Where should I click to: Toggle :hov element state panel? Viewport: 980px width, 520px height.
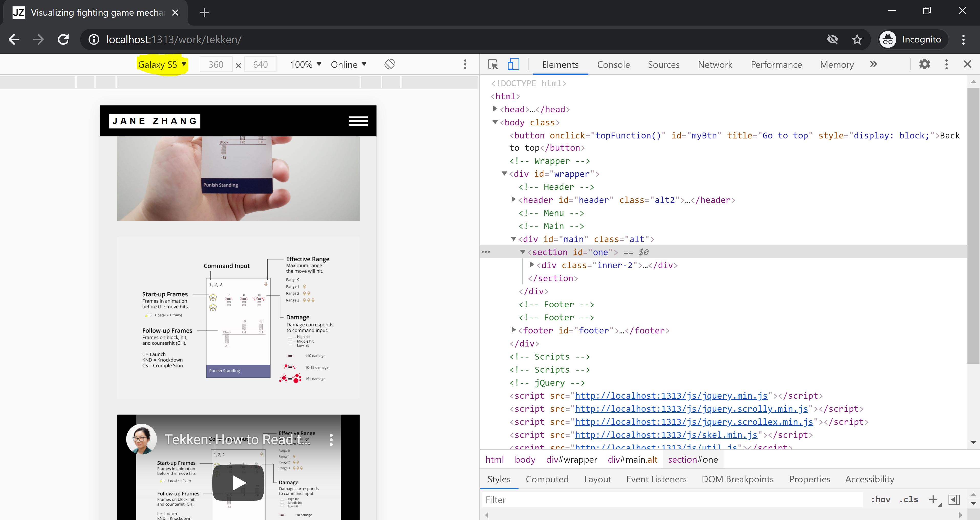(x=881, y=500)
